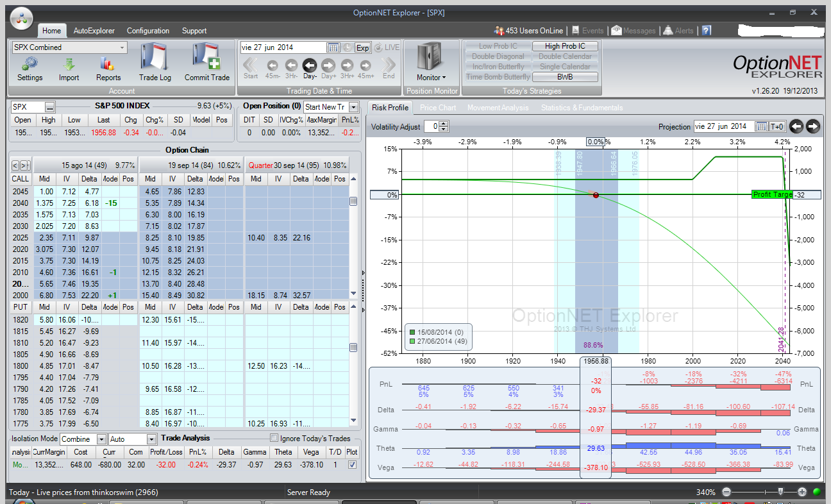Toggle the Plot checkbox in Trade Analysis
Viewport: 831px width, 504px height.
pos(351,465)
